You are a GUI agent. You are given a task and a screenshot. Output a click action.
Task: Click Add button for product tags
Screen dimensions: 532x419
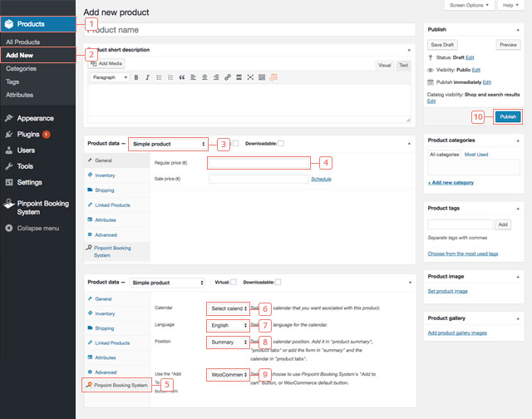[503, 224]
